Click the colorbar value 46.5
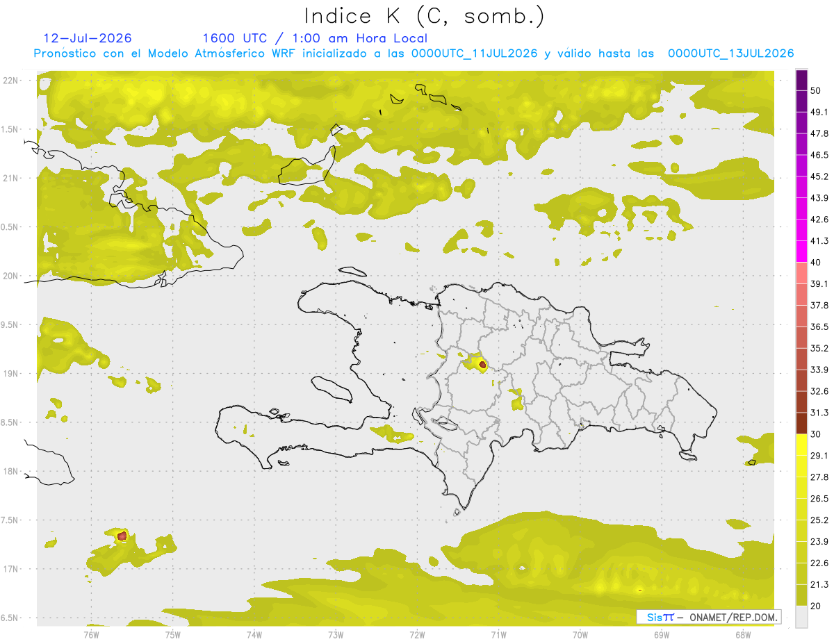This screenshot has width=834, height=644. [x=819, y=155]
